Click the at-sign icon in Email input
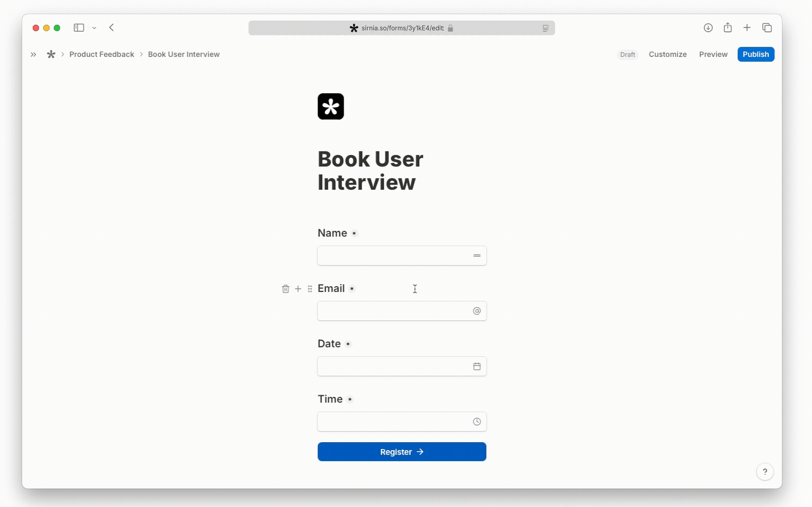 [477, 311]
